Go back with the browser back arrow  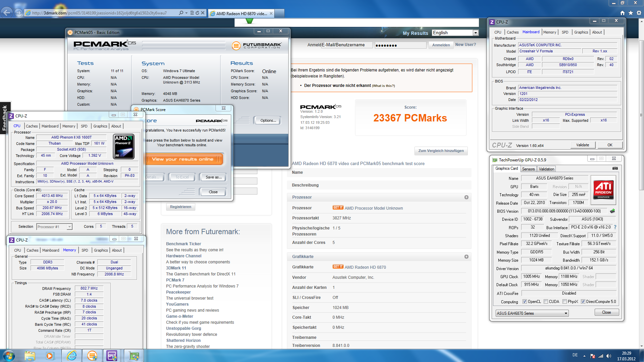click(6, 13)
